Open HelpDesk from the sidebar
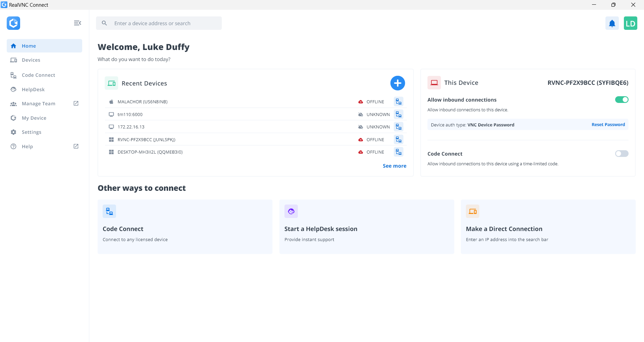Image resolution: width=644 pixels, height=342 pixels. coord(33,89)
